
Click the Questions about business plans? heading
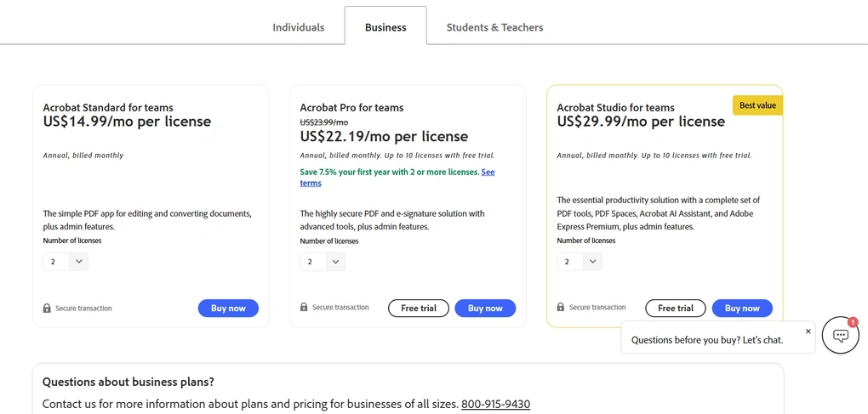[x=128, y=382]
